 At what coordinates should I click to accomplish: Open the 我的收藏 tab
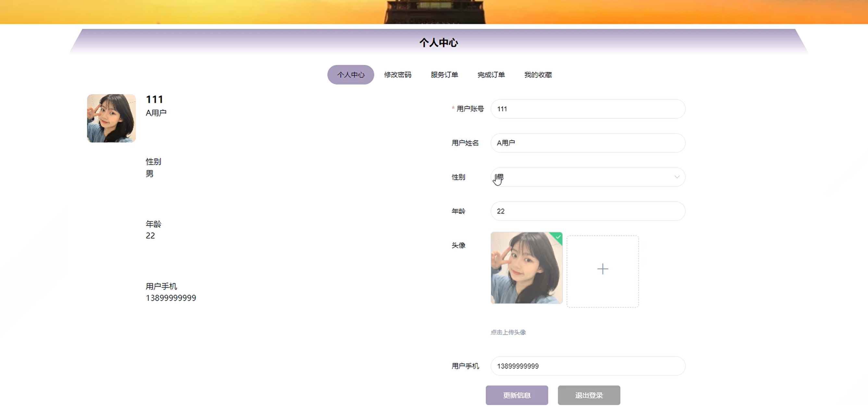click(x=538, y=74)
